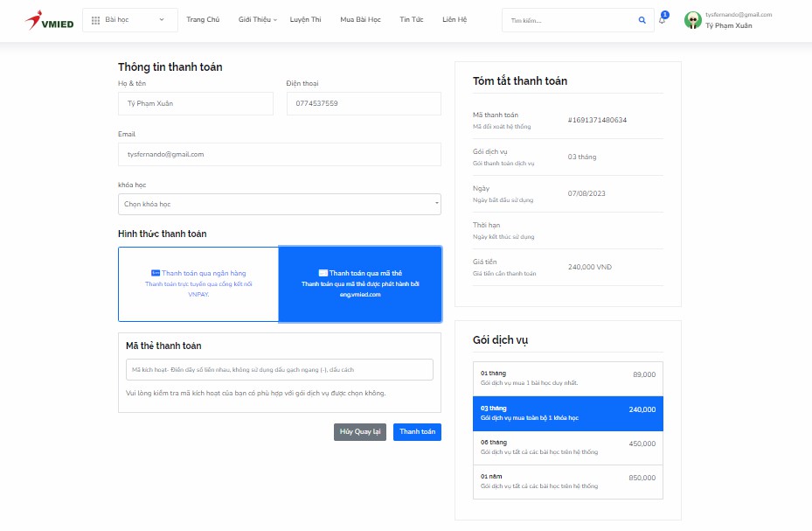Select Thanh toán qua mã thẻ option

[360, 284]
